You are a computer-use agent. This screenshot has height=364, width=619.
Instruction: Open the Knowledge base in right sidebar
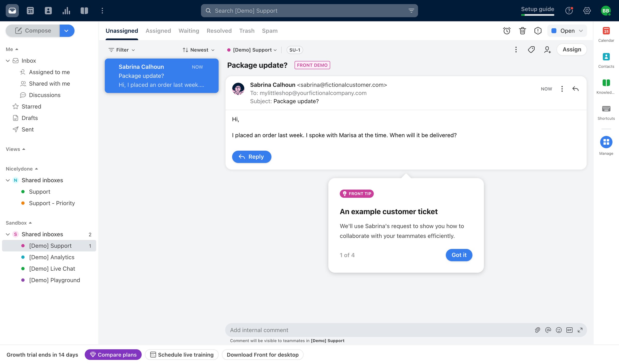coord(606,86)
